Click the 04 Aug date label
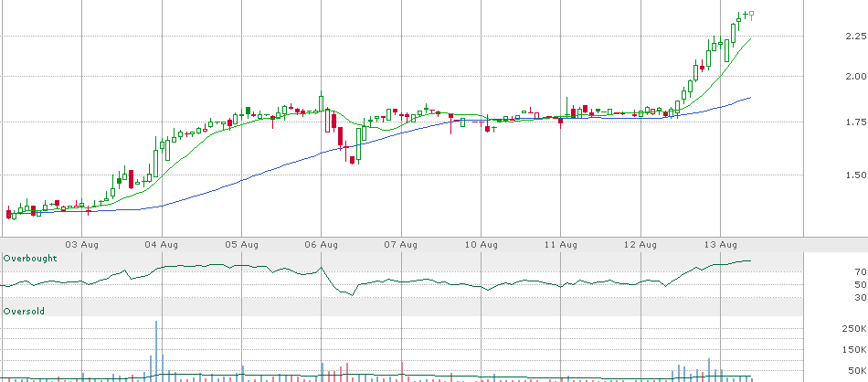Viewport: 868px width, 382px height. click(x=162, y=245)
